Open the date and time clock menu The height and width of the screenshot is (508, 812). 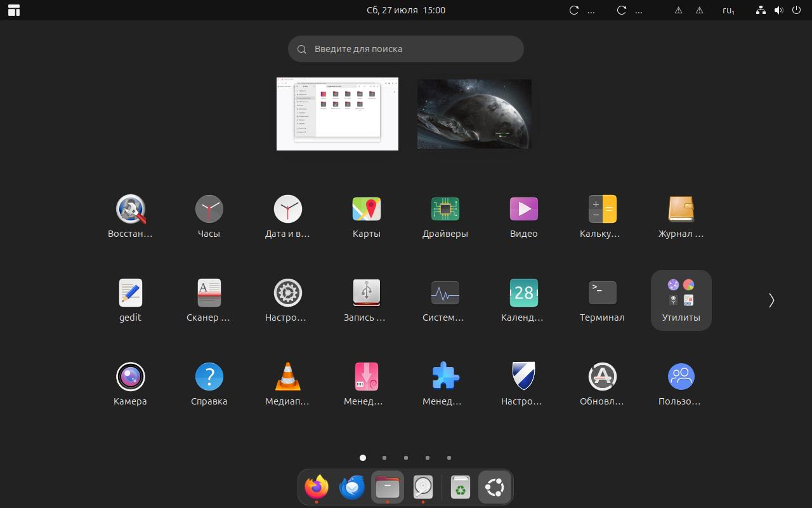[x=406, y=10]
